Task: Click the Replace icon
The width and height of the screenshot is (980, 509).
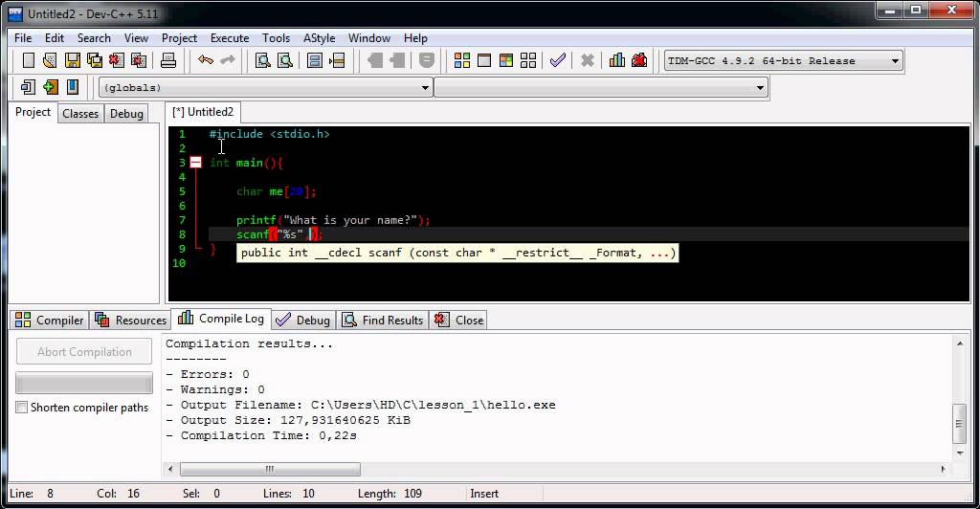Action: pos(285,60)
